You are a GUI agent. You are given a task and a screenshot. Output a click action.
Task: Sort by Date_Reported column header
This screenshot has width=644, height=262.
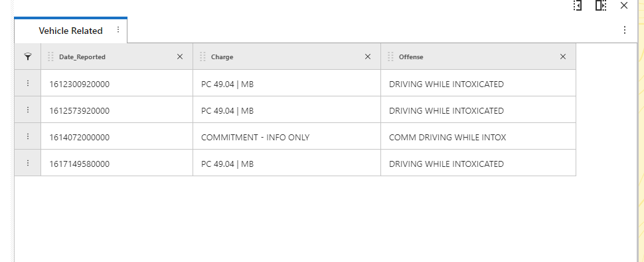(x=82, y=57)
